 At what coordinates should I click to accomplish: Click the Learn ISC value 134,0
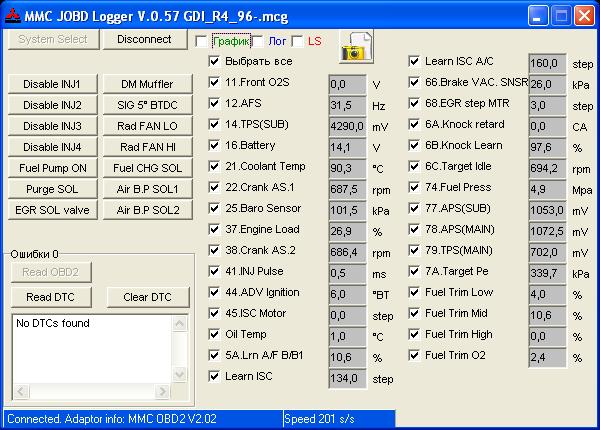pos(347,379)
